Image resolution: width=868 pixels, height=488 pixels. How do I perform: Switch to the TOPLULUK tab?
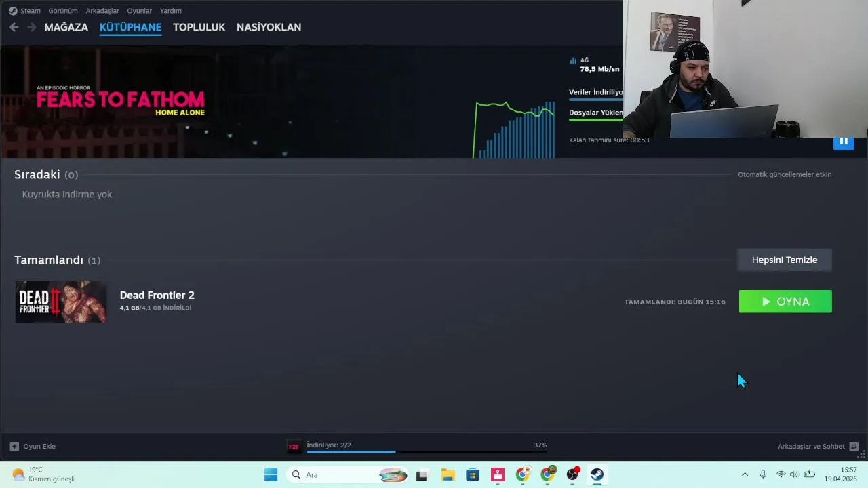click(x=199, y=27)
